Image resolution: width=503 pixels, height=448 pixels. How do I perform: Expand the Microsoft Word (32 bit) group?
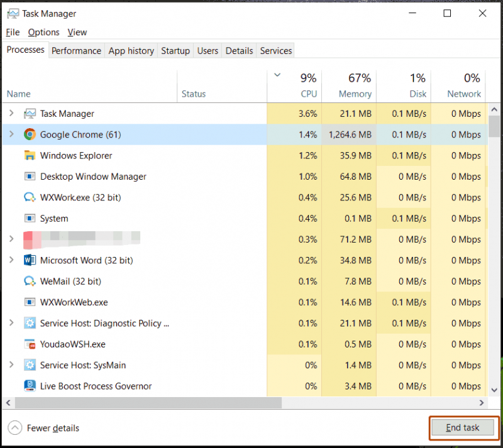pyautogui.click(x=11, y=260)
